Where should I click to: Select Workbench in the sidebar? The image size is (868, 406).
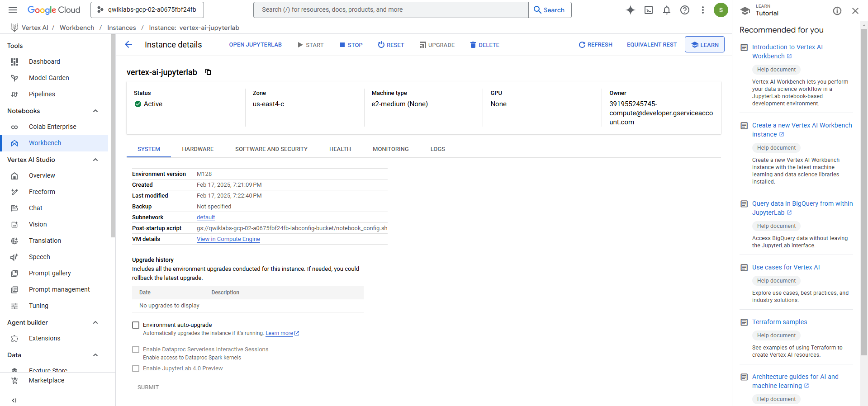54,143
